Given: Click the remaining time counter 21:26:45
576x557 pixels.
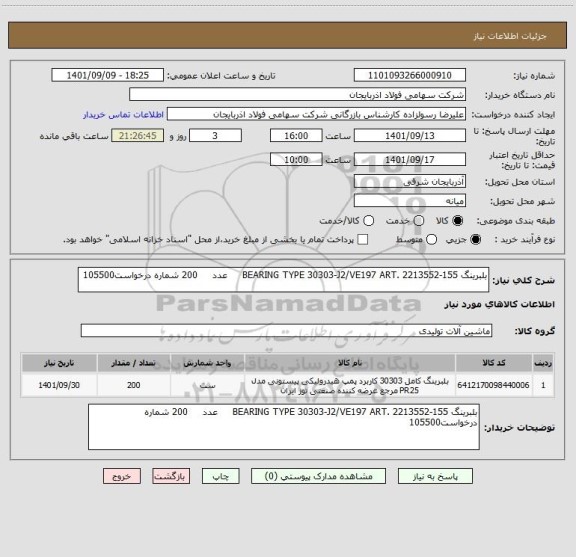Looking at the screenshot, I should tap(138, 136).
